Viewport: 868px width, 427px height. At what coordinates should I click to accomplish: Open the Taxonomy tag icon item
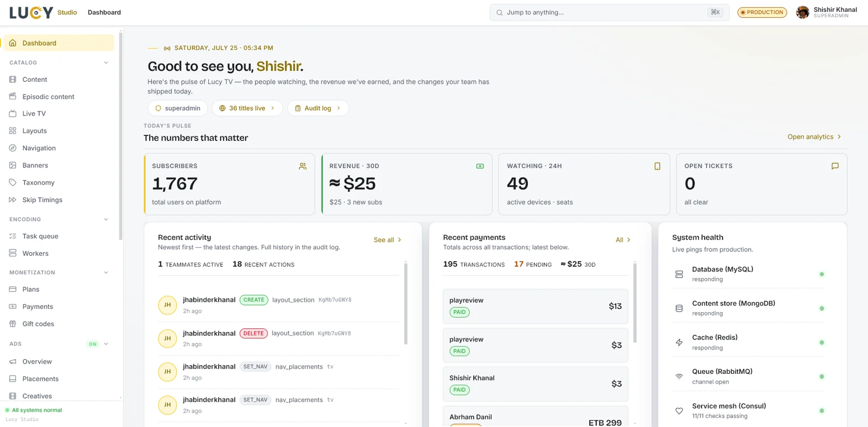pyautogui.click(x=12, y=183)
